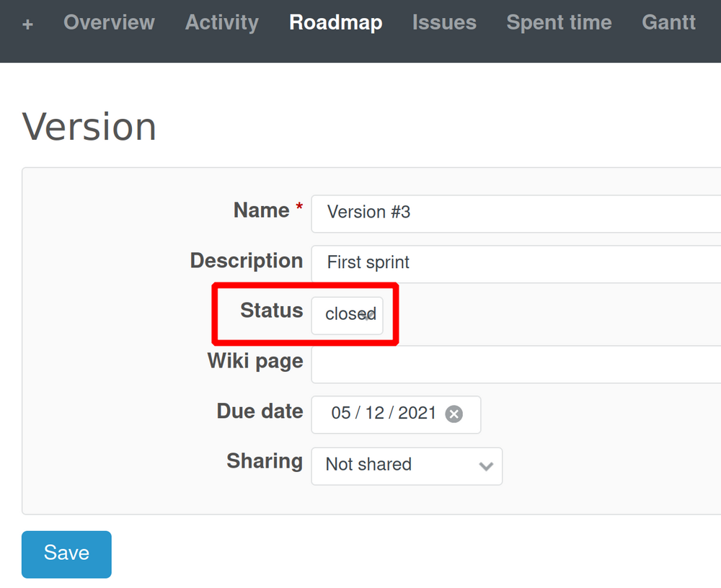Go to the Spent time tab
Image resolution: width=721 pixels, height=588 pixels.
tap(559, 23)
